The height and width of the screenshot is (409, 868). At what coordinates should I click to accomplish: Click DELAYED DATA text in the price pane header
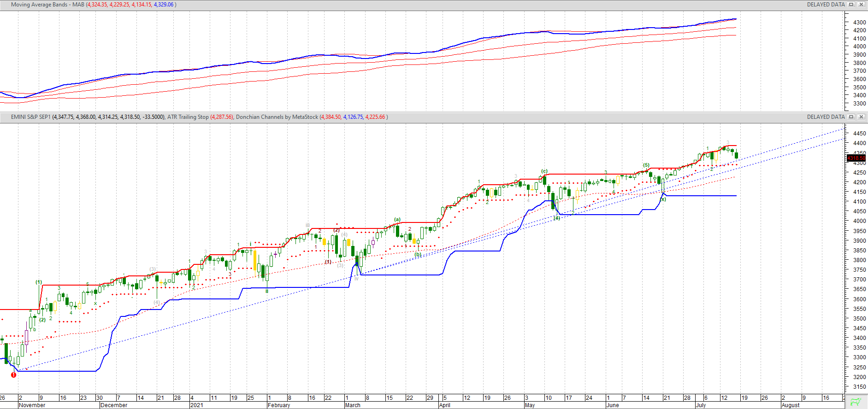point(826,117)
